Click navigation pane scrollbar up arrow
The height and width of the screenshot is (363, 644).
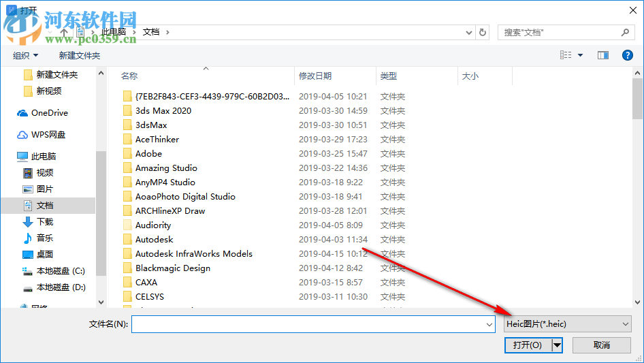(101, 73)
